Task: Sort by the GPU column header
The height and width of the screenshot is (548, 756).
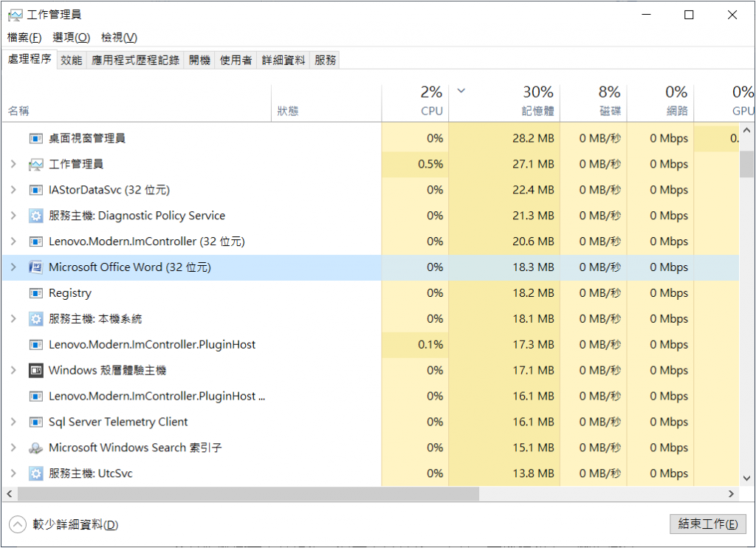Action: [x=725, y=103]
